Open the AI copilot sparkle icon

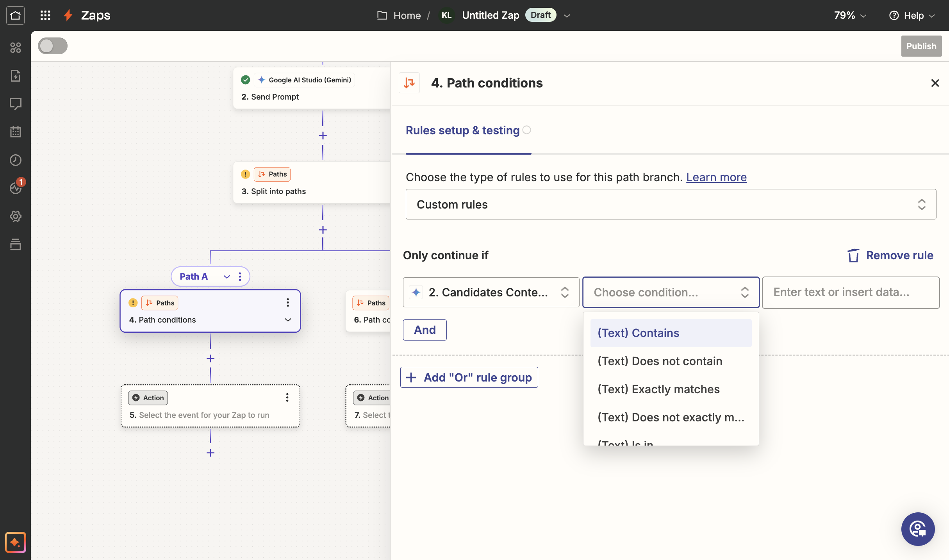tap(15, 542)
